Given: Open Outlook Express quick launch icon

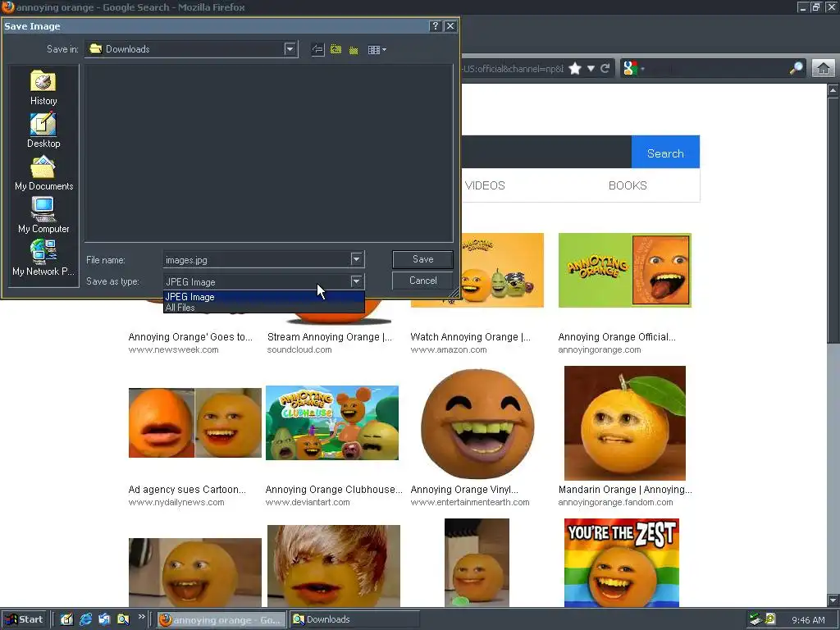Looking at the screenshot, I should [x=104, y=619].
